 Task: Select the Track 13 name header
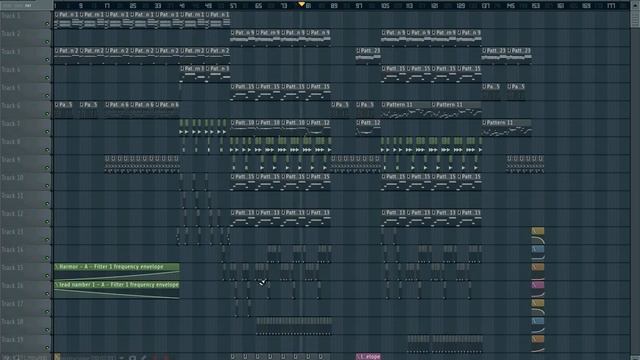(12, 231)
